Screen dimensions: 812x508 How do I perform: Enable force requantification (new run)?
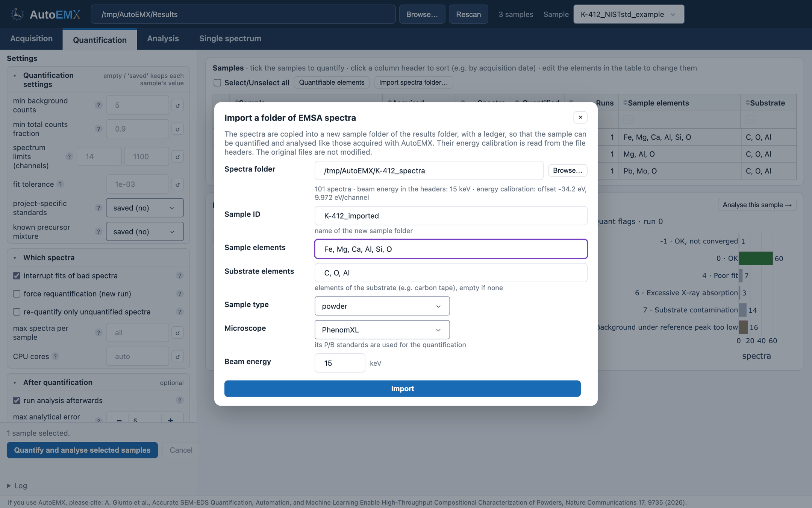[17, 294]
